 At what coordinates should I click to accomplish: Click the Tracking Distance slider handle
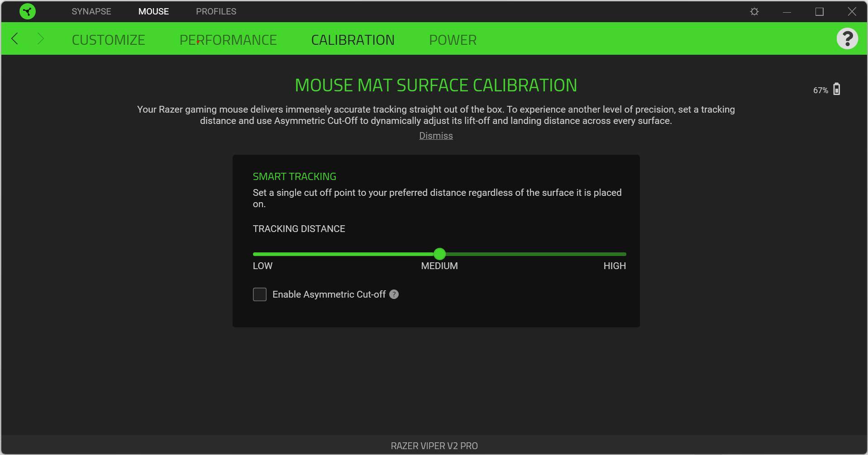coord(439,254)
